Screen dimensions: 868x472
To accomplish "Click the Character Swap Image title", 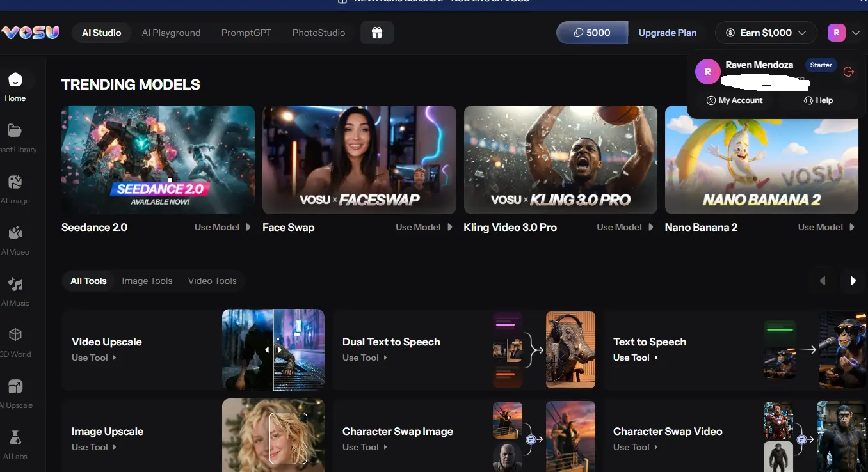I will [398, 431].
